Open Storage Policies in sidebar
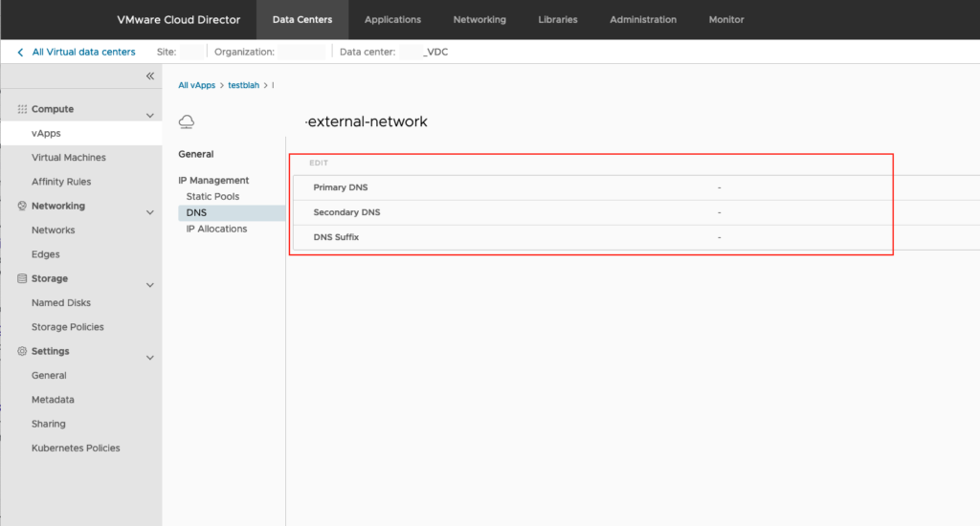This screenshot has width=980, height=526. coord(68,327)
